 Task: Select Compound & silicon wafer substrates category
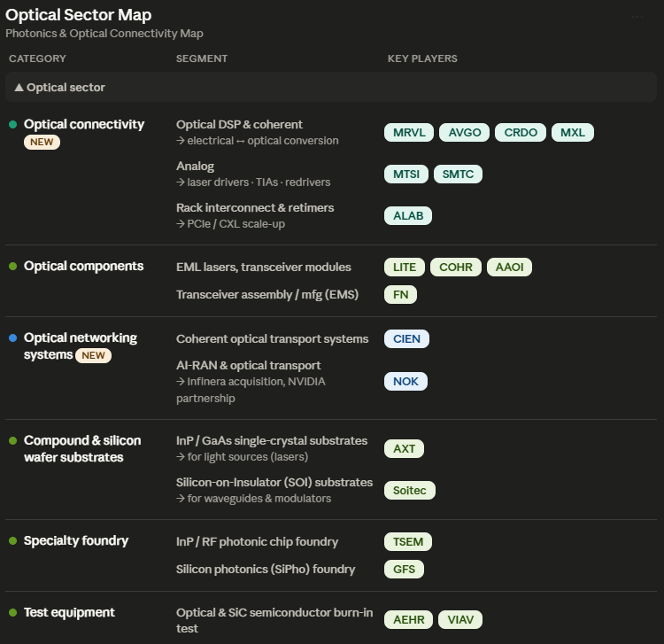point(82,449)
